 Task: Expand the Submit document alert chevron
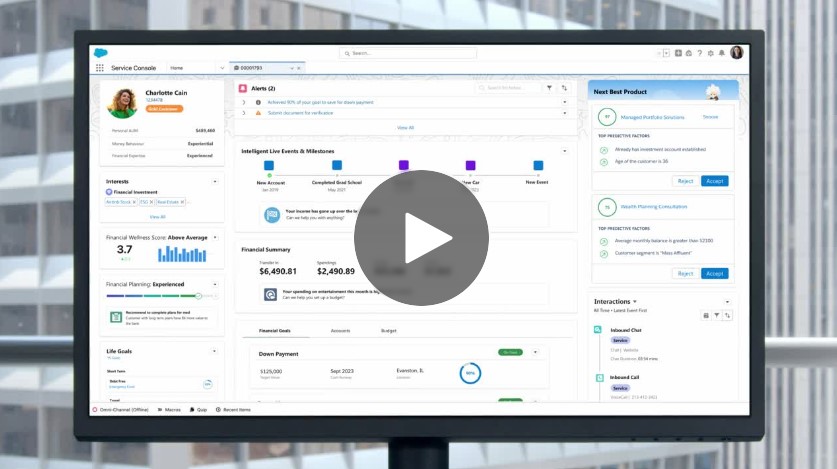pos(243,113)
